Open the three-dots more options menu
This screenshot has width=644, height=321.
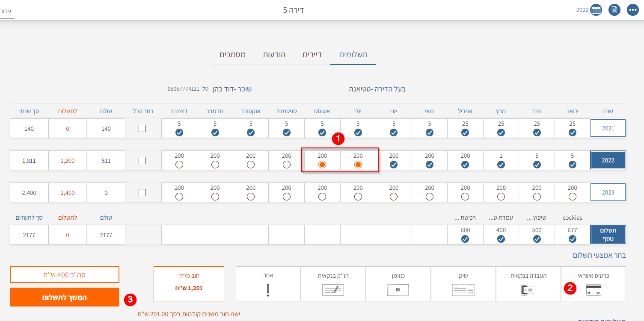point(633,10)
